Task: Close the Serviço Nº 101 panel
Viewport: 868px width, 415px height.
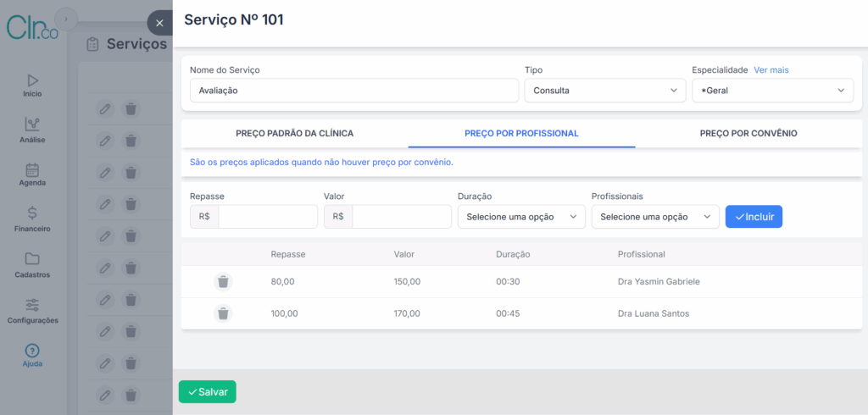Action: [x=159, y=23]
